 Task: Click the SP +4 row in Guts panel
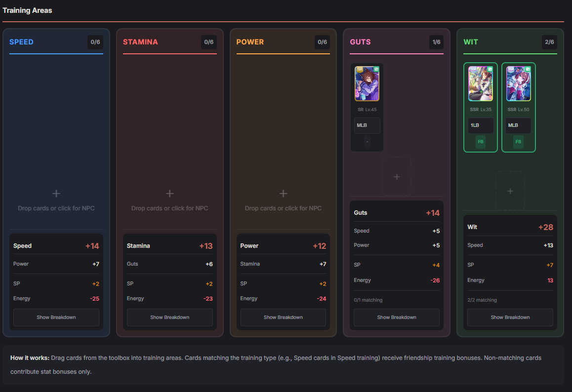(397, 265)
